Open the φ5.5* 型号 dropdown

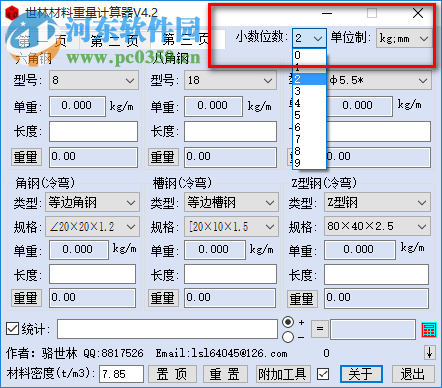379,80
